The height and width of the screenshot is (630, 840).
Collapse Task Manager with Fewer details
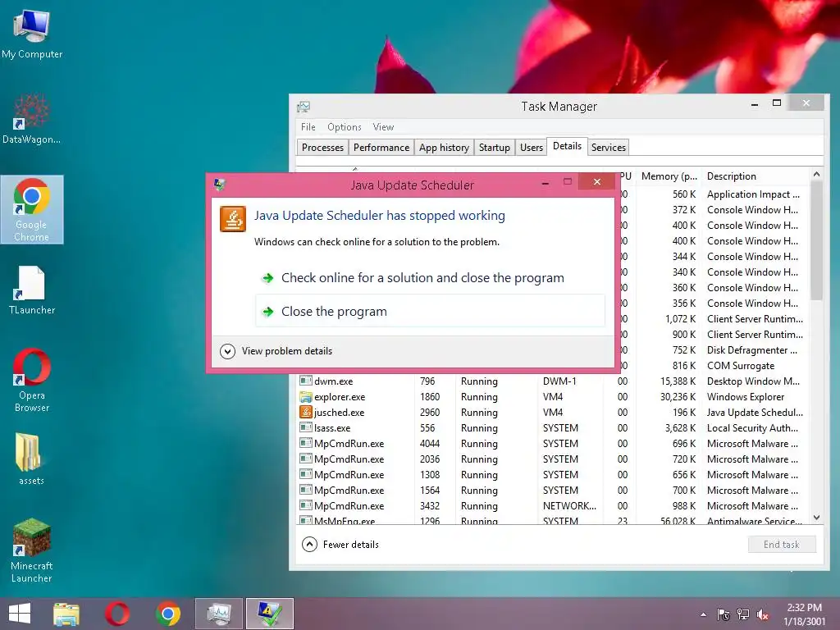340,545
